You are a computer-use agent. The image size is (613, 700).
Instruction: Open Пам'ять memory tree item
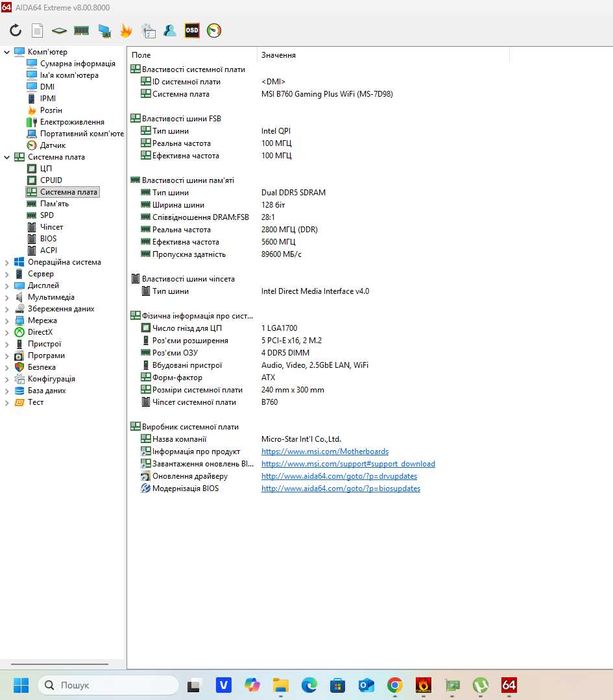click(54, 204)
